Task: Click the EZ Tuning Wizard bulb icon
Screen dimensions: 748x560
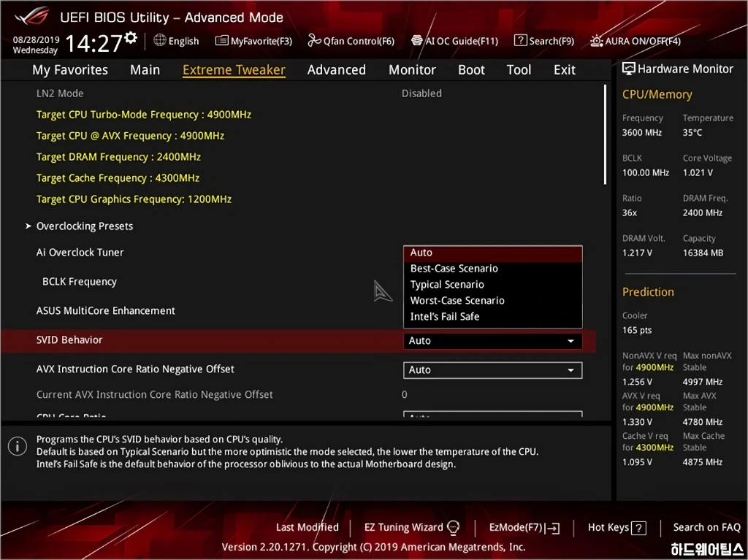Action: (453, 528)
